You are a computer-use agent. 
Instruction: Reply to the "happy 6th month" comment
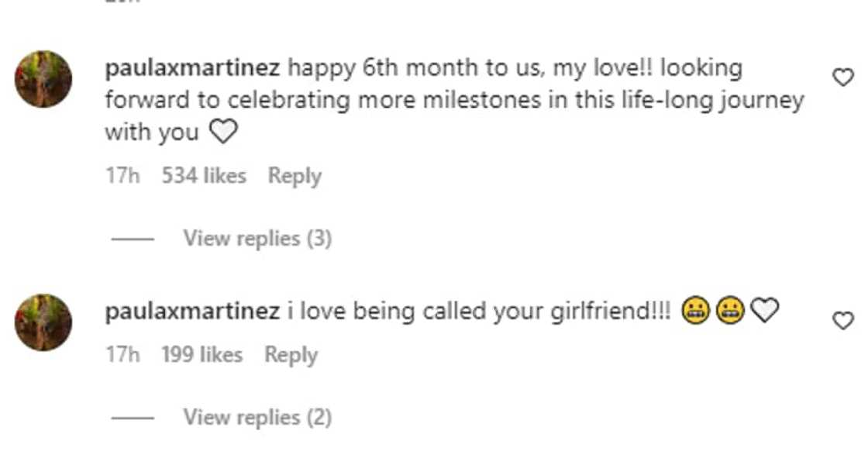[x=294, y=176]
